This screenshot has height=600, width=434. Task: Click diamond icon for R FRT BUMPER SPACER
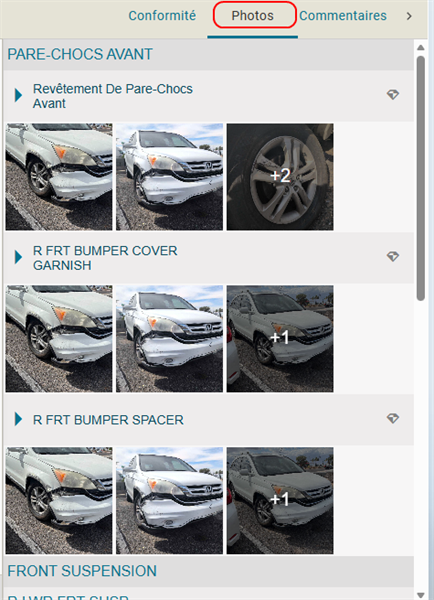(x=393, y=418)
